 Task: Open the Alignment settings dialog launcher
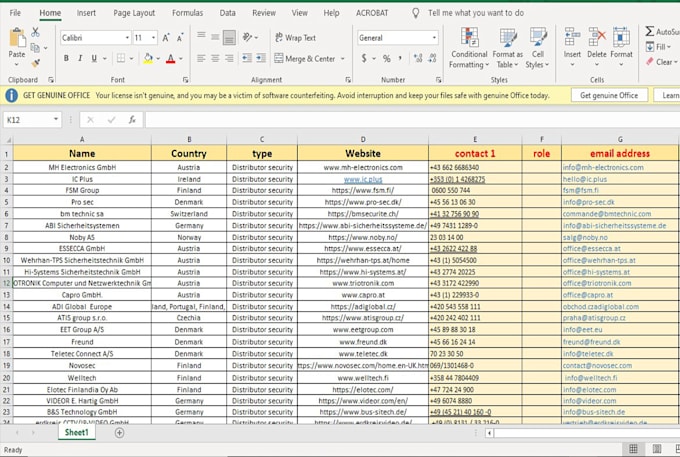pos(348,80)
